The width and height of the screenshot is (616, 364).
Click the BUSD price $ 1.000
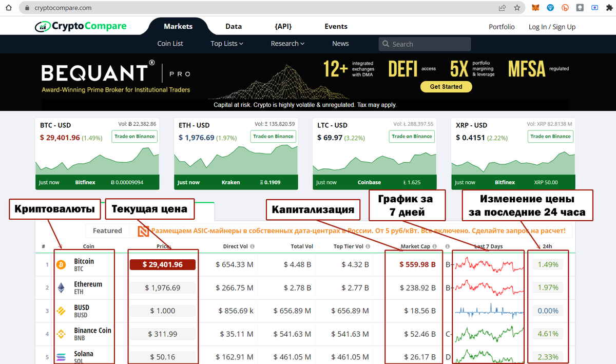tap(163, 311)
